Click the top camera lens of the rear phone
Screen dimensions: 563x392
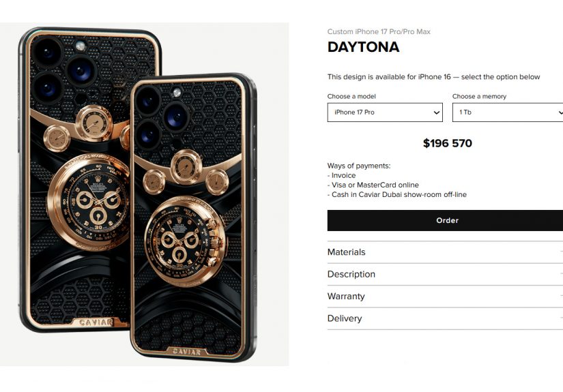tap(47, 52)
